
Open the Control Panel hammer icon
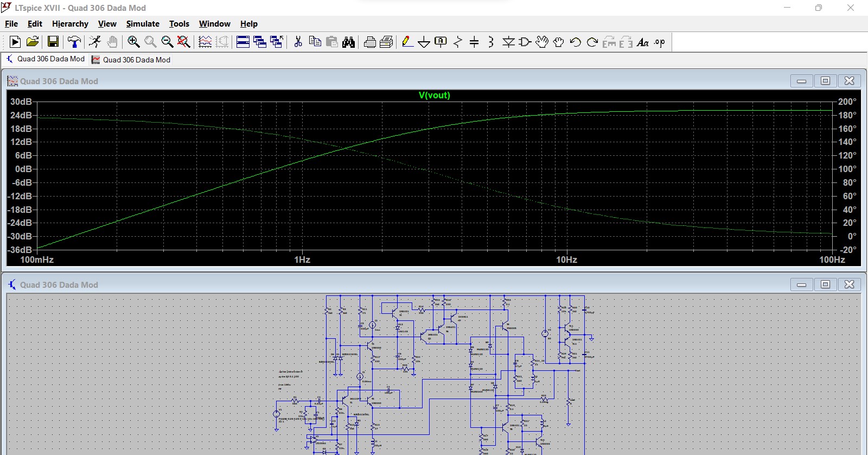tap(74, 42)
